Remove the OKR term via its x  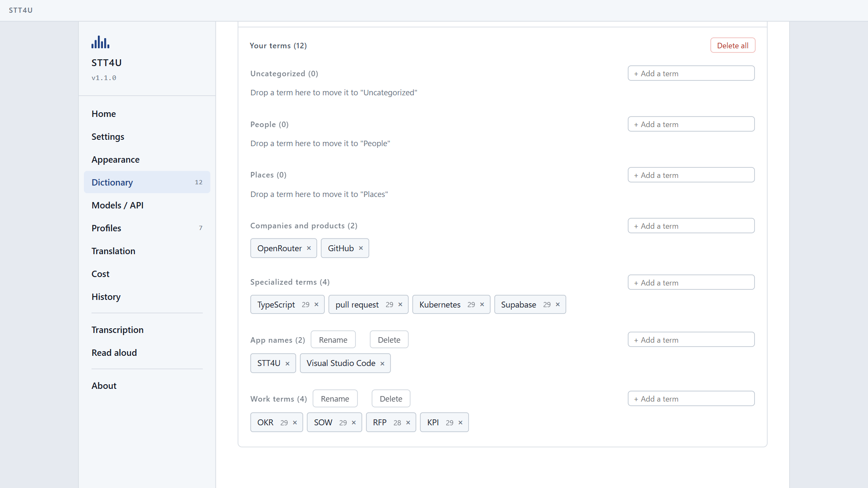click(x=295, y=423)
